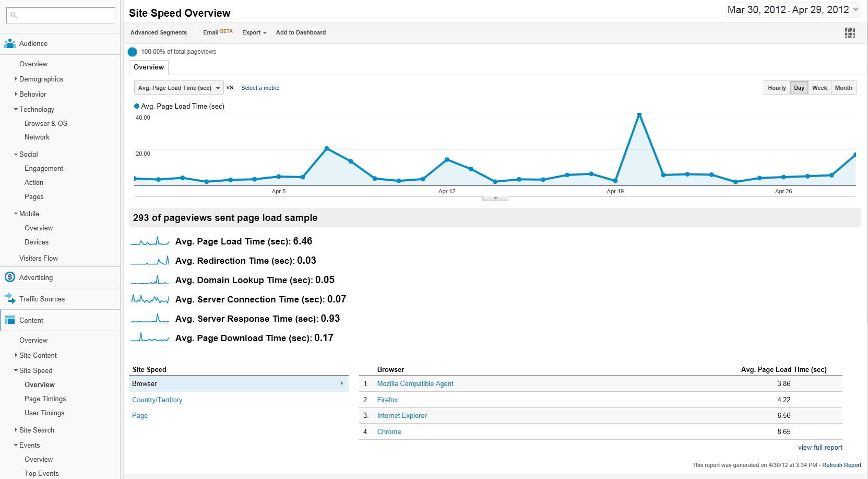This screenshot has height=479, width=868.
Task: Expand the Demographics sidebar section
Action: click(15, 79)
